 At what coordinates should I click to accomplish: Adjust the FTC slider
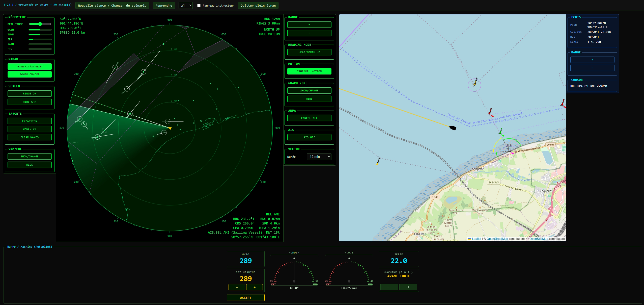(40, 49)
